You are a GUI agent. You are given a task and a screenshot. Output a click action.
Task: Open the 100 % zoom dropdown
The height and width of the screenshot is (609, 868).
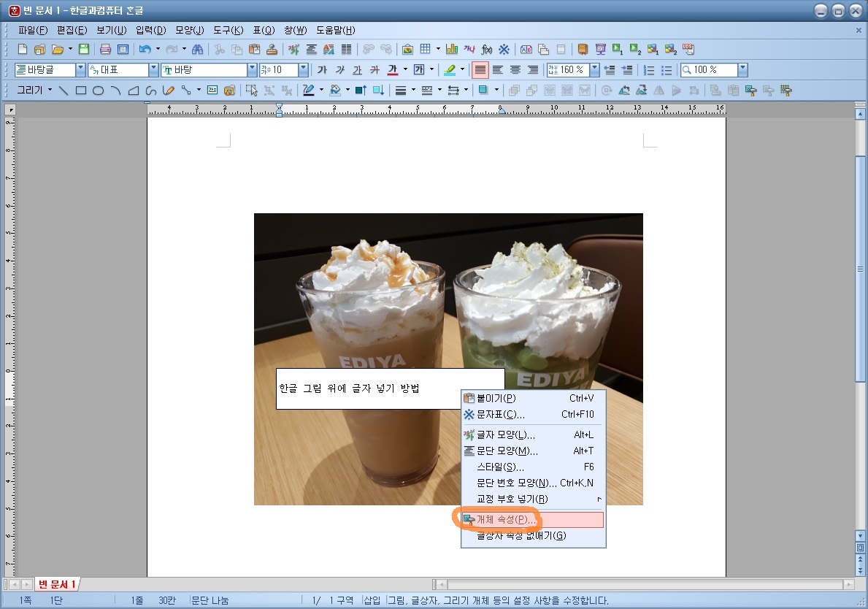coord(743,70)
